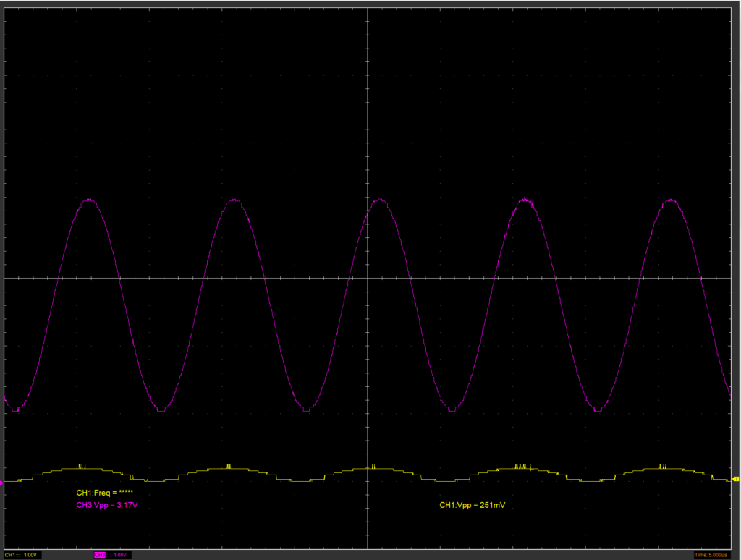Click the glitch spike on the fourth magenta peak

pyautogui.click(x=533, y=200)
